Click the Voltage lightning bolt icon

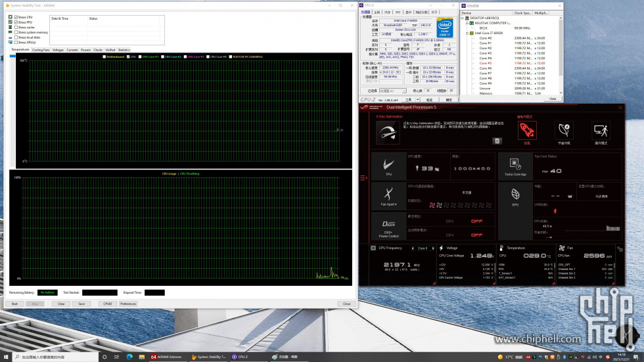pyautogui.click(x=442, y=248)
